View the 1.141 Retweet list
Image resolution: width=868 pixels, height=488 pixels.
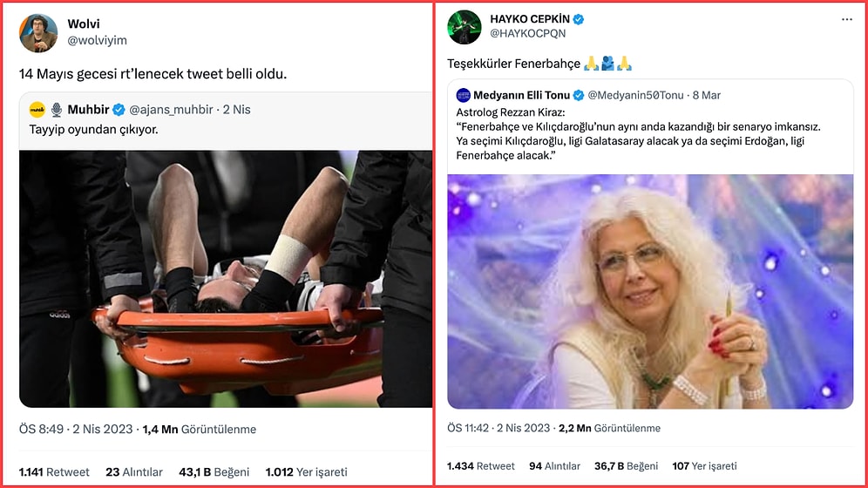click(x=54, y=472)
